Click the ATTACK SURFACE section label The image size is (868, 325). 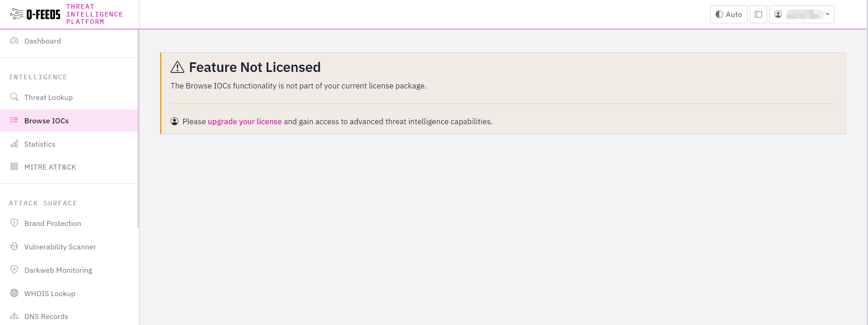[43, 203]
